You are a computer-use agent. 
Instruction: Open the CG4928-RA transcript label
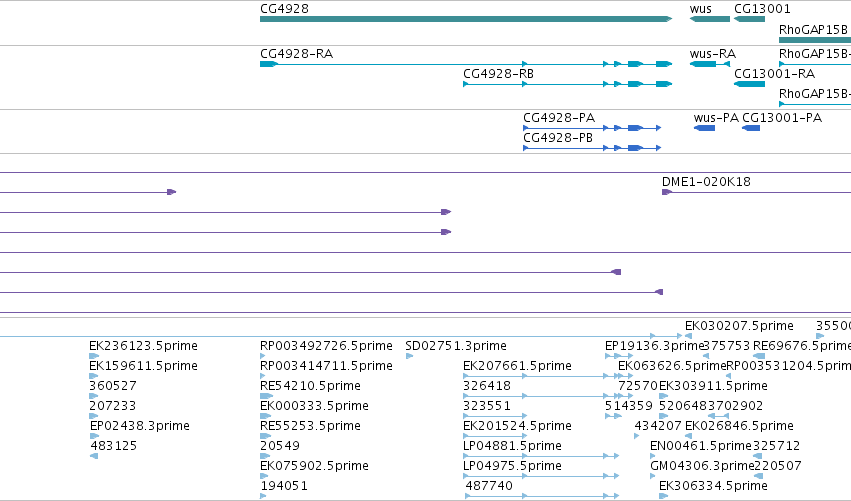(x=296, y=54)
